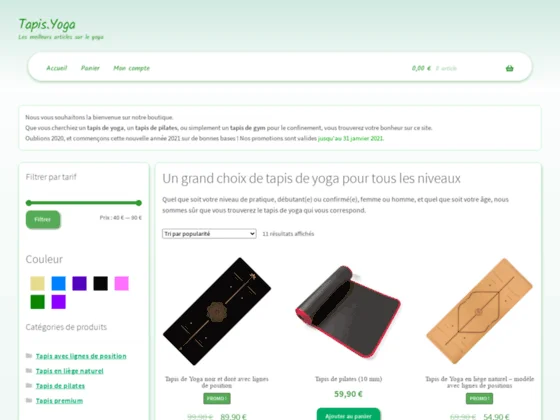Go to the Accueil menu item

coord(56,68)
